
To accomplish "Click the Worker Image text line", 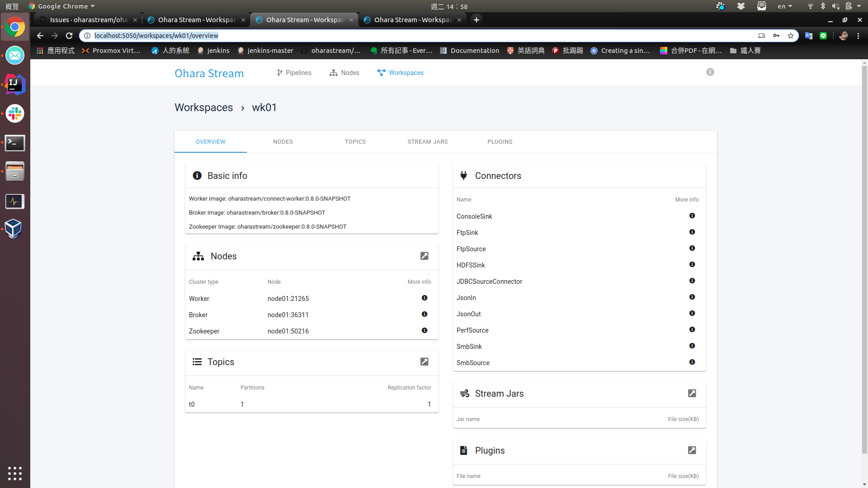I will [x=269, y=199].
